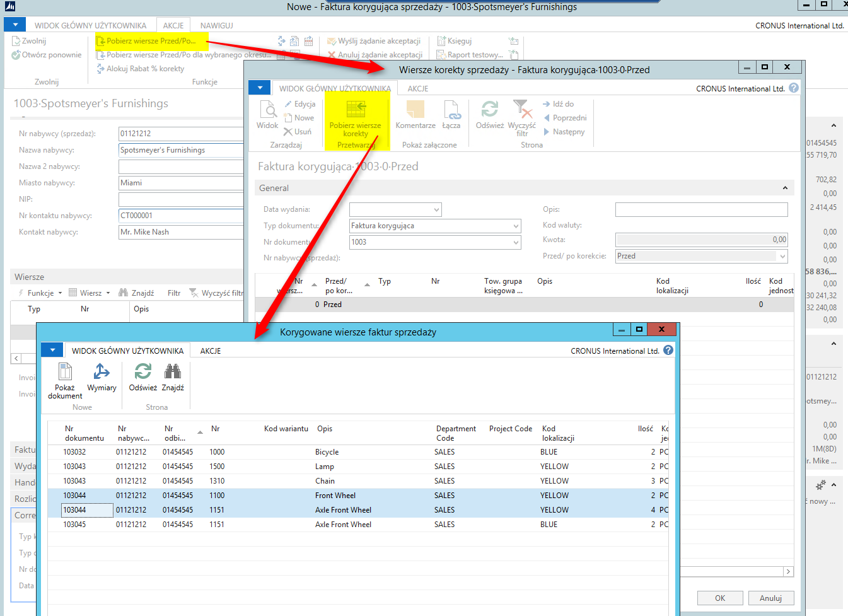
Task: Click Filtr in Wiersze toolbar
Action: [x=174, y=293]
